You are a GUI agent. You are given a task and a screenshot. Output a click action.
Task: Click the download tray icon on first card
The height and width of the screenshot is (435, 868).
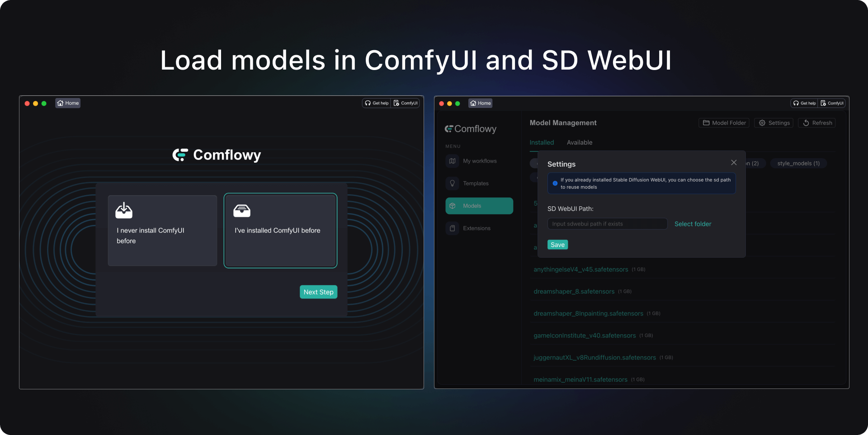coord(124,210)
